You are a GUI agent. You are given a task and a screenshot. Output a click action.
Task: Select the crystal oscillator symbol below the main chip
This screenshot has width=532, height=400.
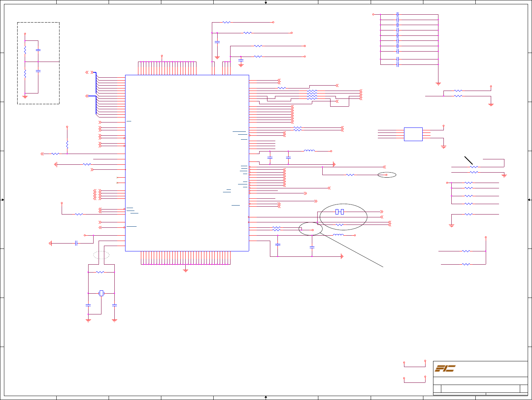pos(101,293)
